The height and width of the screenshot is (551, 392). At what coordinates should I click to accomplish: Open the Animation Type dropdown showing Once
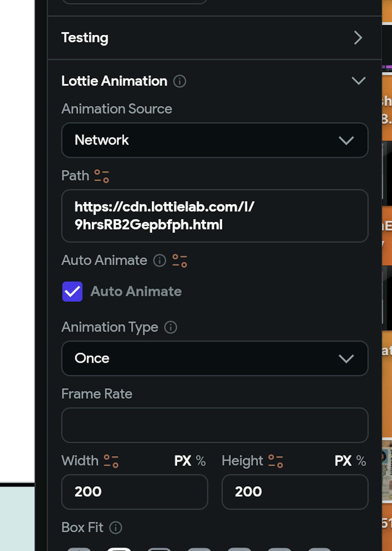[215, 358]
